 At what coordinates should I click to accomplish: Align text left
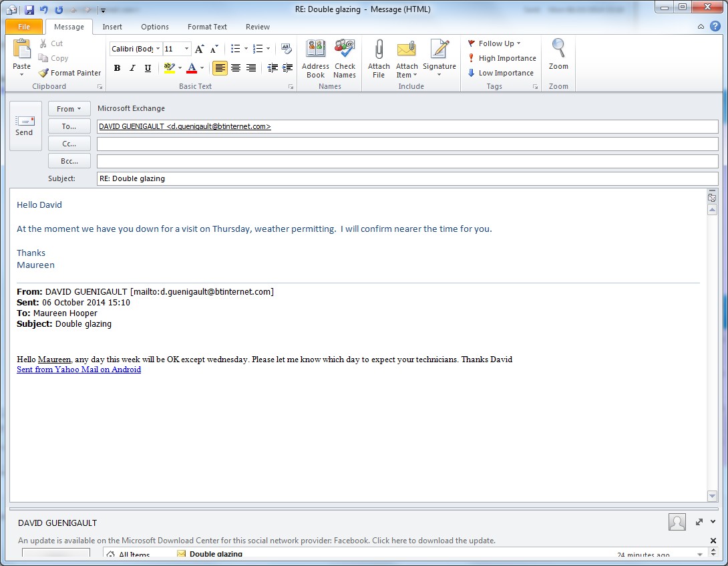[x=220, y=68]
